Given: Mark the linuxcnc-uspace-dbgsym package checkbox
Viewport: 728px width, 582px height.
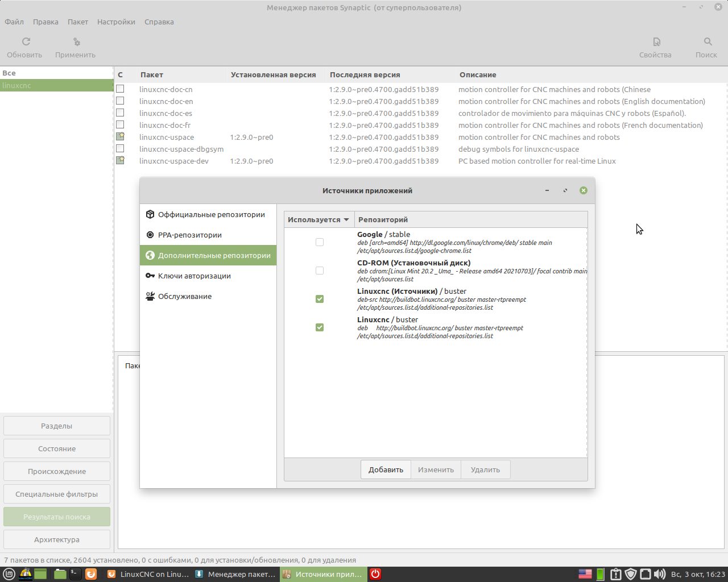Looking at the screenshot, I should click(120, 148).
